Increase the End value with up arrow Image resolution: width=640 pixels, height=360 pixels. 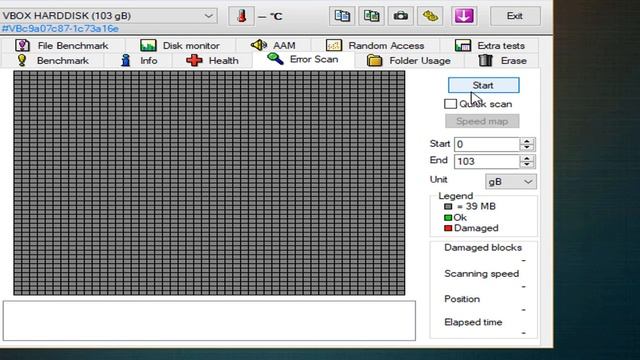tap(527, 158)
